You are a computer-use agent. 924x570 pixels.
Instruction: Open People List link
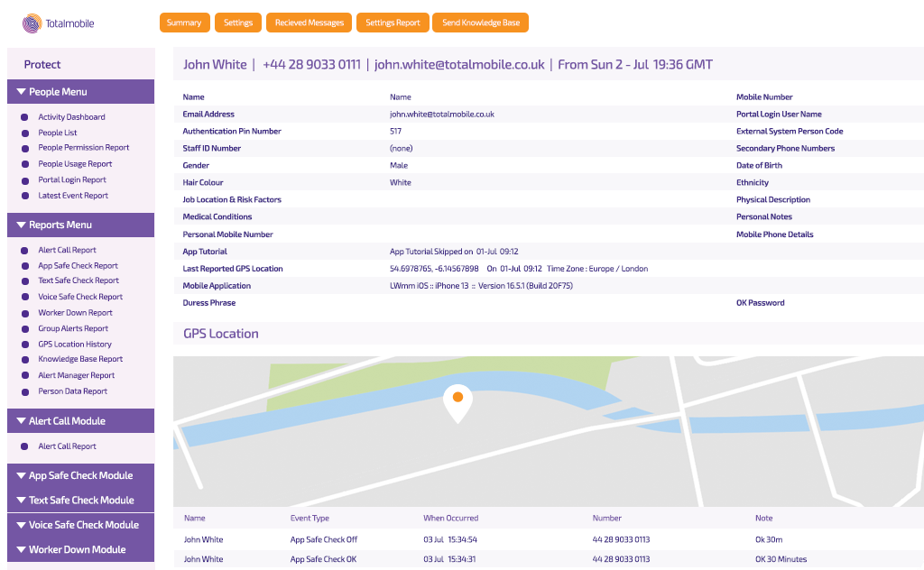[x=58, y=133]
